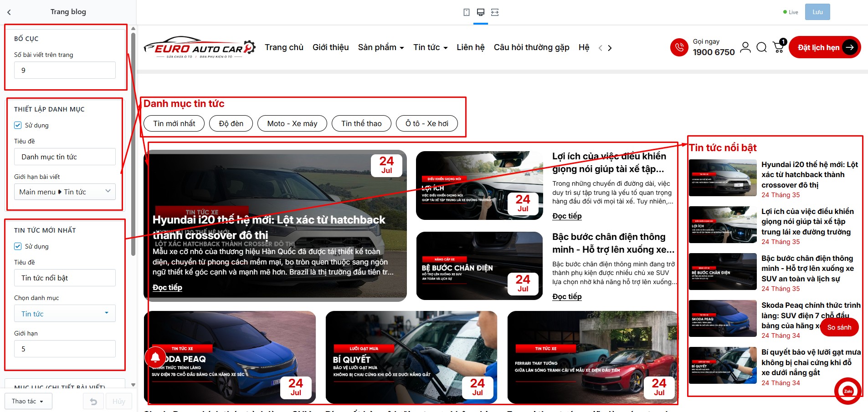Open the Ferrari article card image
The image size is (868, 412).
click(x=592, y=357)
